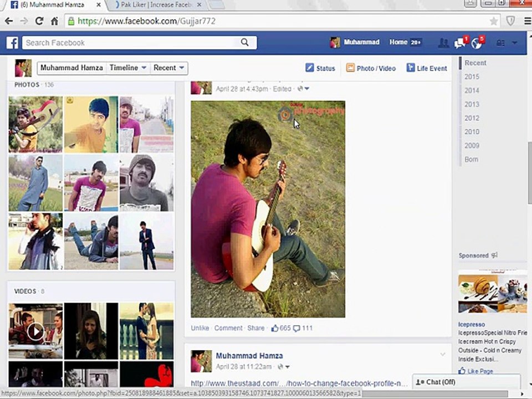The height and width of the screenshot is (399, 532).
Task: Open post options chevron on Muhammad Hamza's 11:22am post
Action: click(443, 355)
